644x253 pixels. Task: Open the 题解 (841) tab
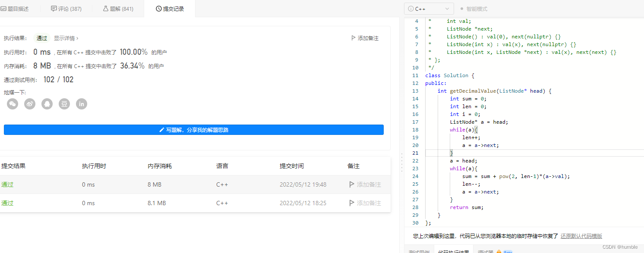pos(118,9)
